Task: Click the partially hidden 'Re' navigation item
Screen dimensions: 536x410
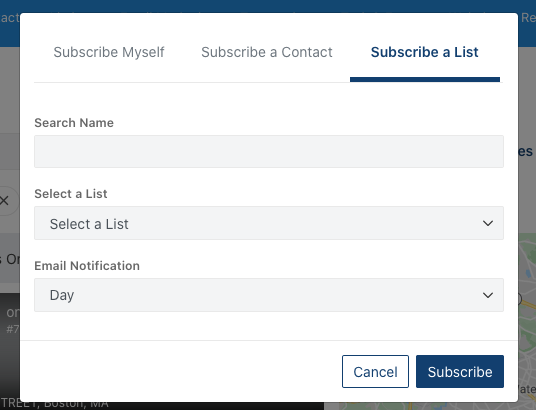Action: [x=528, y=17]
